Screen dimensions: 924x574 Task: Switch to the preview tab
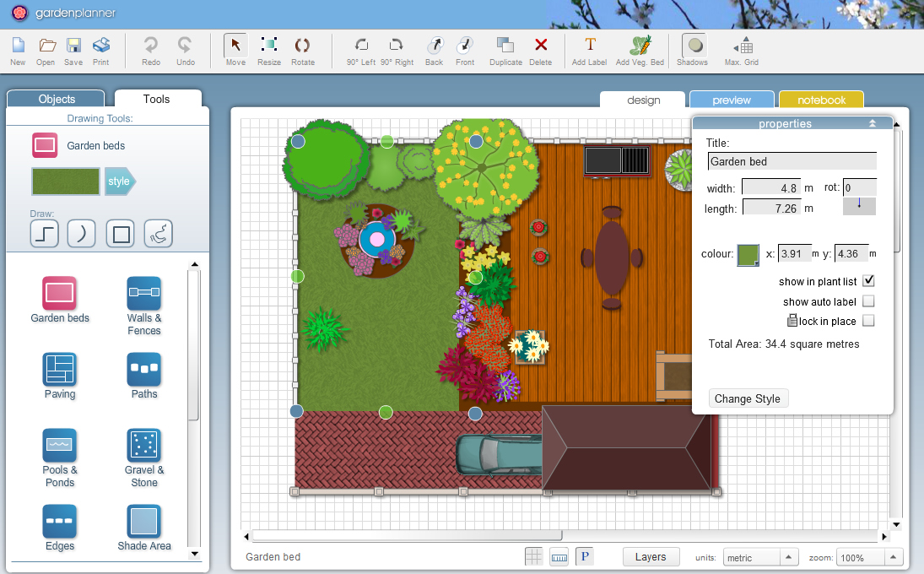tap(731, 100)
